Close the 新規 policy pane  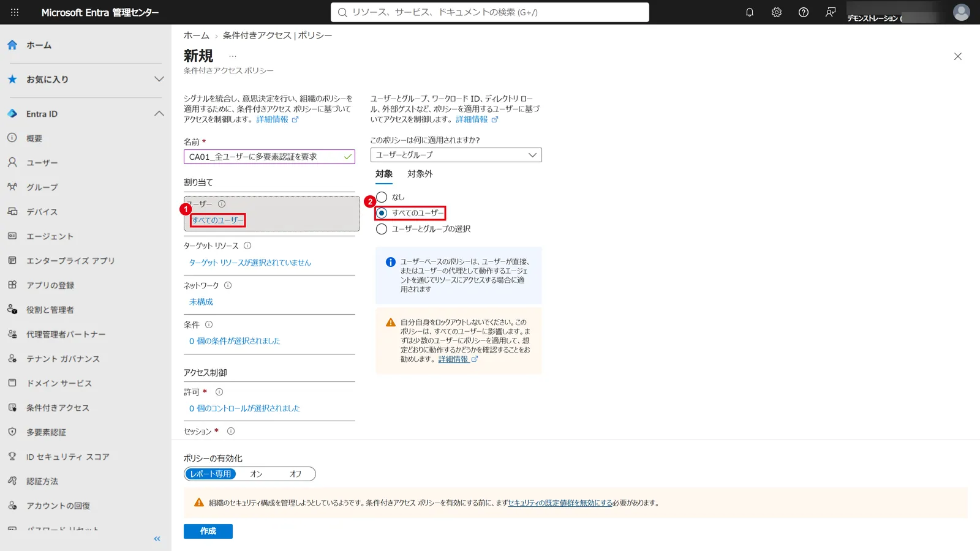pyautogui.click(x=958, y=56)
